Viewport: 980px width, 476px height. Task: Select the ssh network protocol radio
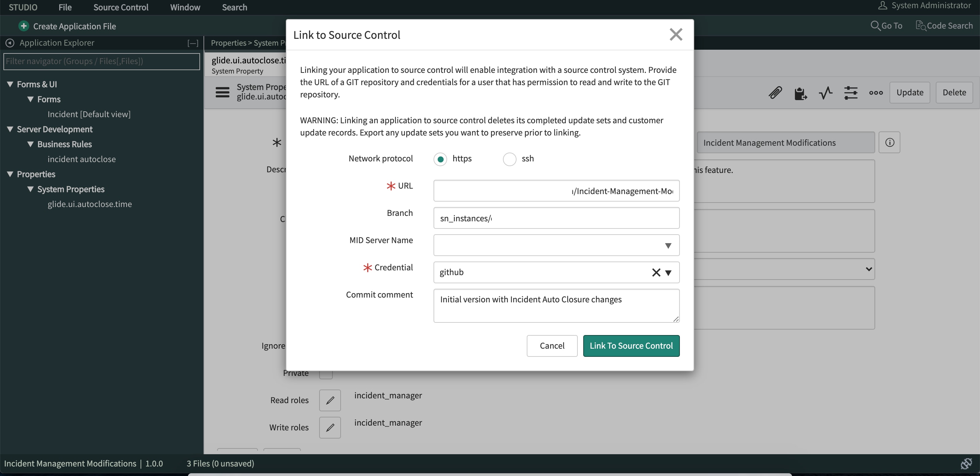tap(509, 159)
